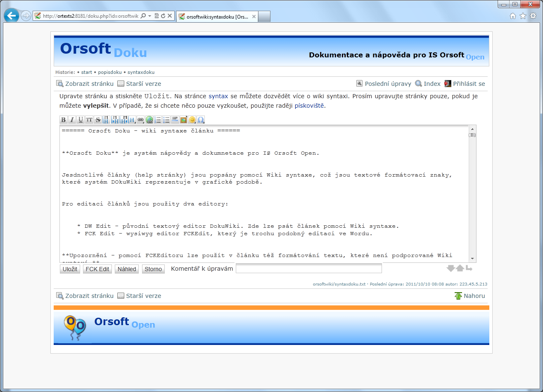Image resolution: width=543 pixels, height=392 pixels.
Task: Toggle italic text formatting
Action: pyautogui.click(x=72, y=120)
